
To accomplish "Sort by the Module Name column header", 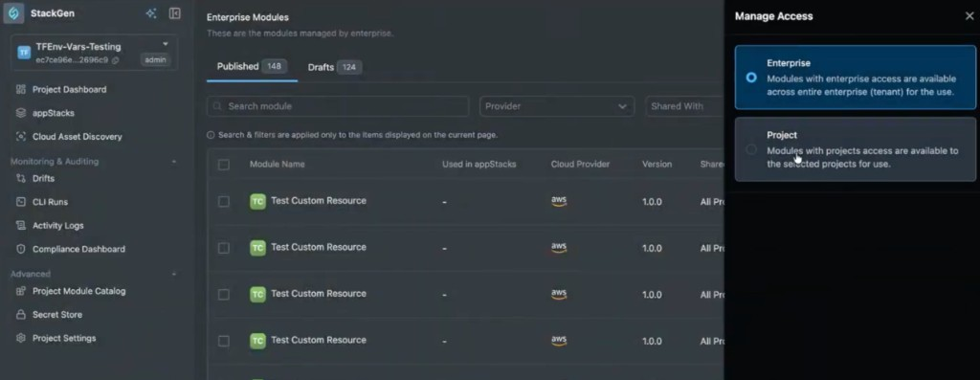I will tap(277, 165).
